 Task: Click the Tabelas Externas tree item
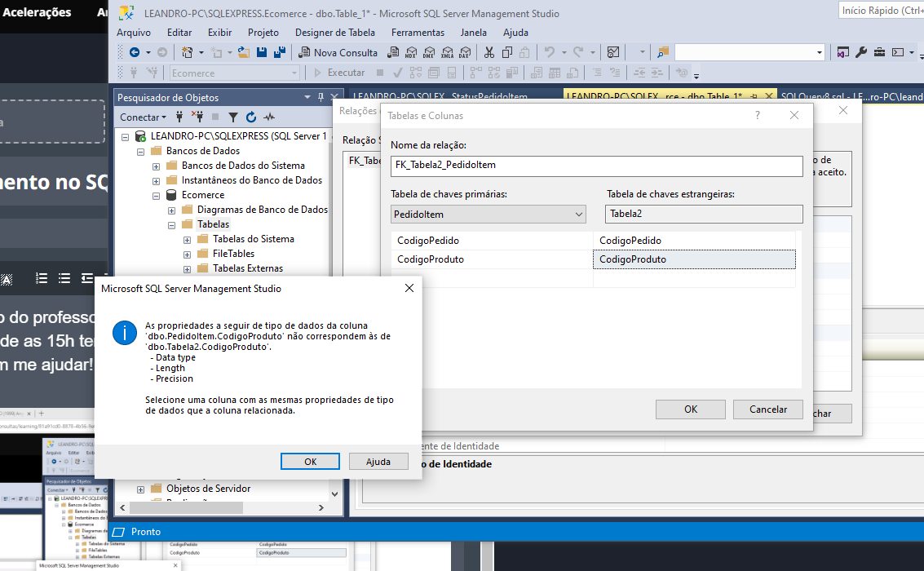(247, 268)
